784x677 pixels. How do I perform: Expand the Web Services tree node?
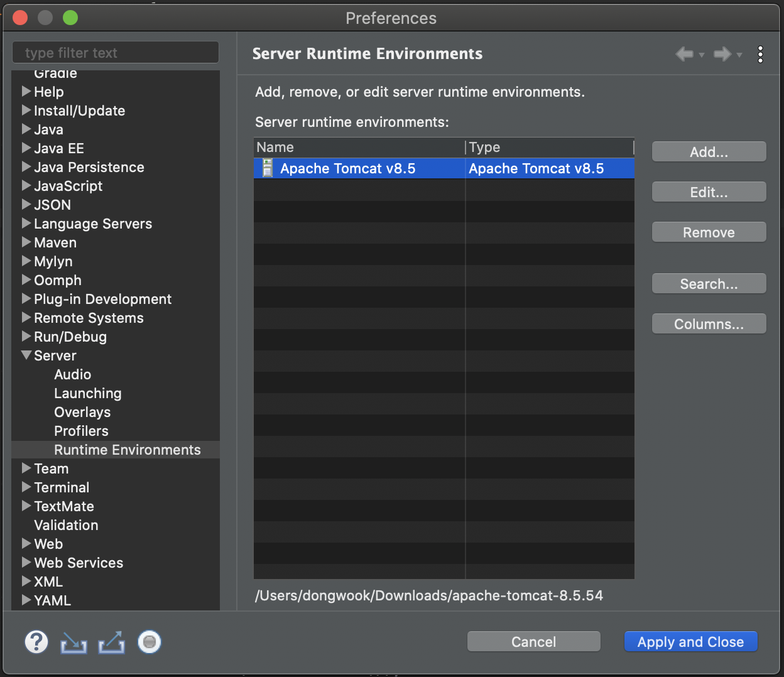click(26, 562)
